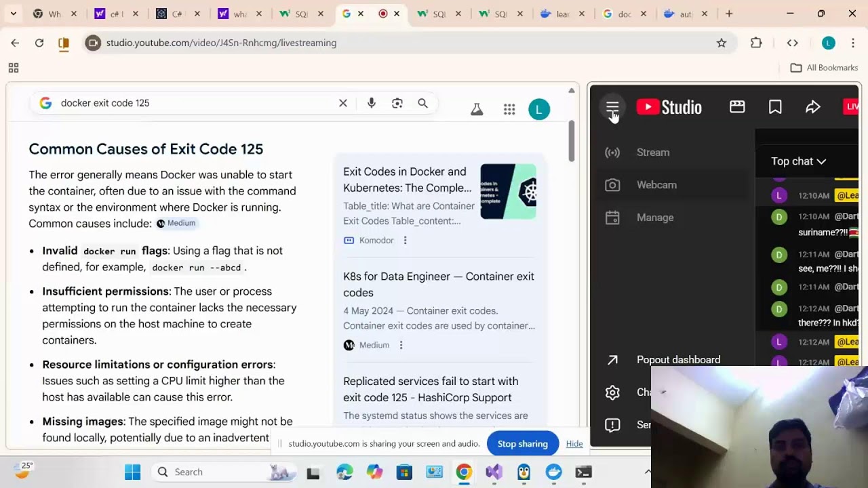
Task: Open Komodor result three-dot options
Action: tap(405, 241)
